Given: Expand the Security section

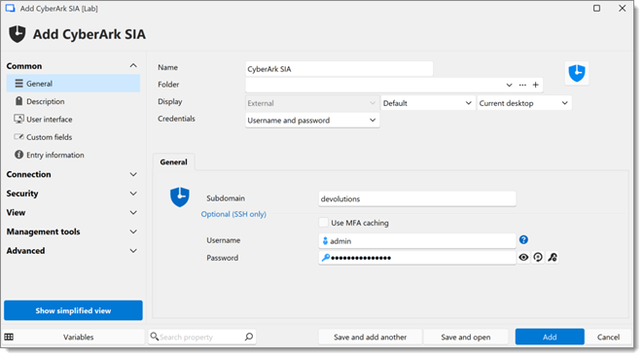Looking at the screenshot, I should pos(133,194).
